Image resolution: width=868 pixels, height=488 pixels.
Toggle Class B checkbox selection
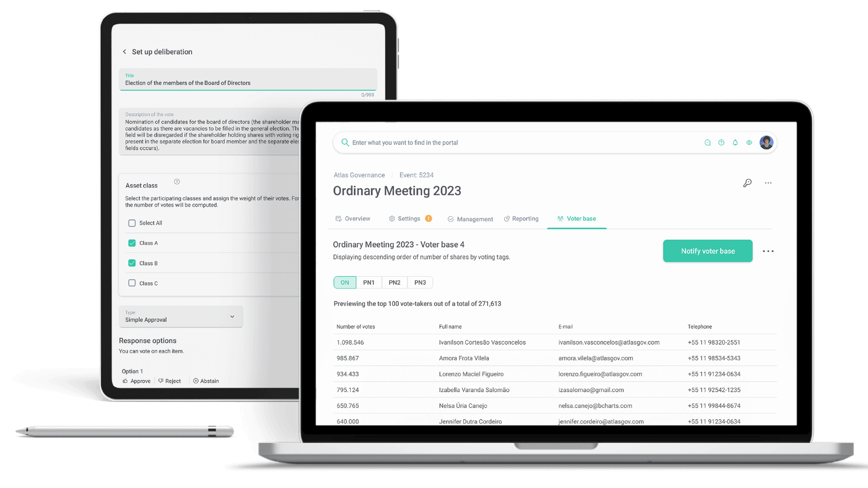tap(132, 263)
